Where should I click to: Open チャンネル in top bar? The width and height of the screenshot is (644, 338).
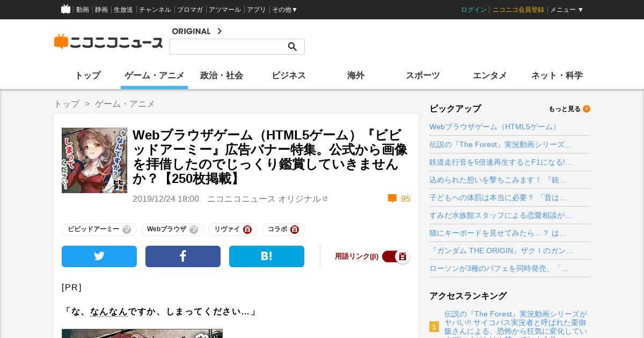[x=155, y=10]
